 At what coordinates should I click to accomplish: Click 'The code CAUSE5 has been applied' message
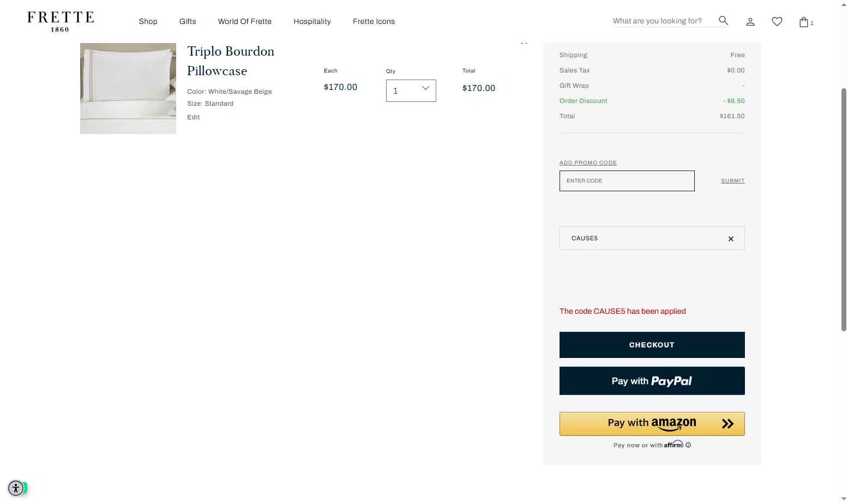point(623,311)
